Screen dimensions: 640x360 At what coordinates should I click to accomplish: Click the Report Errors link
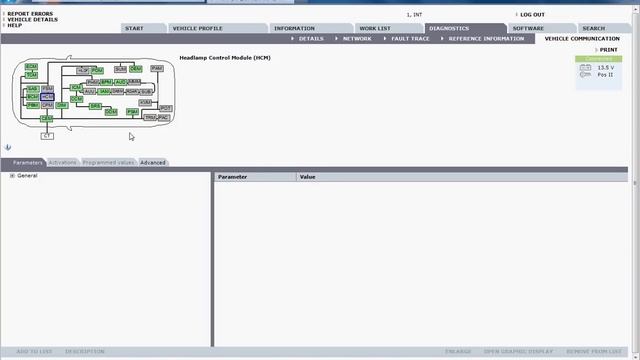click(x=30, y=13)
